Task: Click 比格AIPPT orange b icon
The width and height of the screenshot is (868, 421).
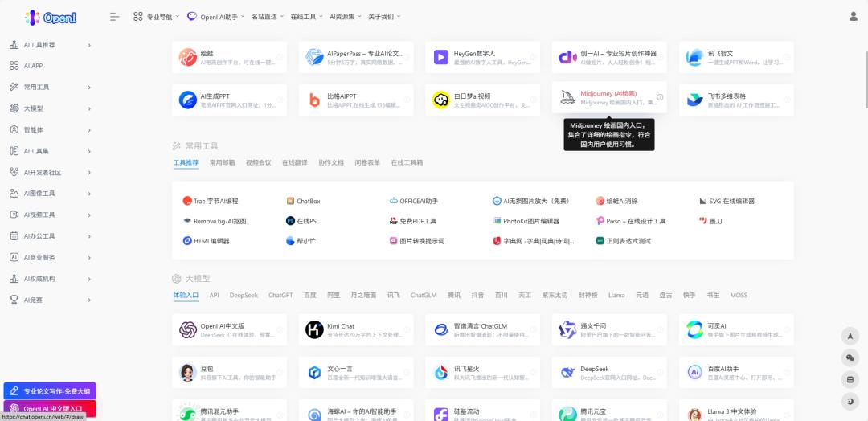Action: click(x=314, y=100)
